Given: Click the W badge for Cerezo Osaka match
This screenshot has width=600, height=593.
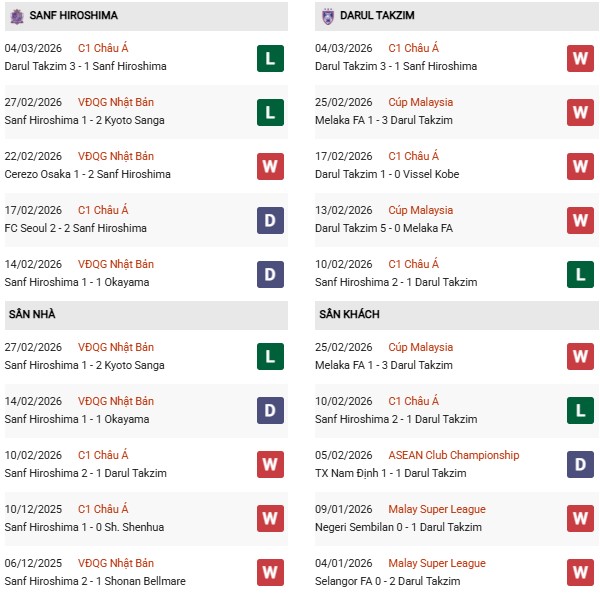Looking at the screenshot, I should (270, 166).
